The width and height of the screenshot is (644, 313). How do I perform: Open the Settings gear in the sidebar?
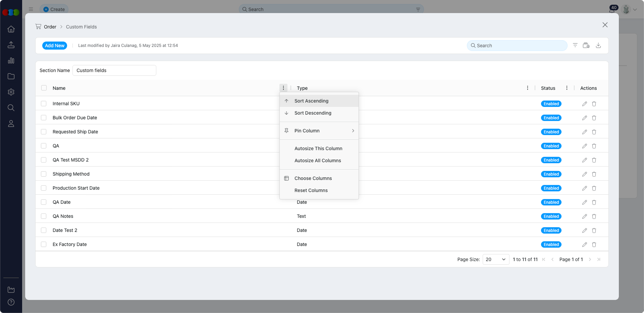11,92
